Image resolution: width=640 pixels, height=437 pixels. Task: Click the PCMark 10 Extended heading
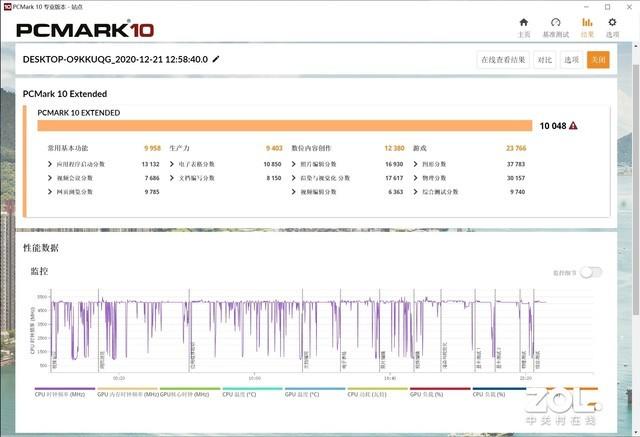click(65, 94)
